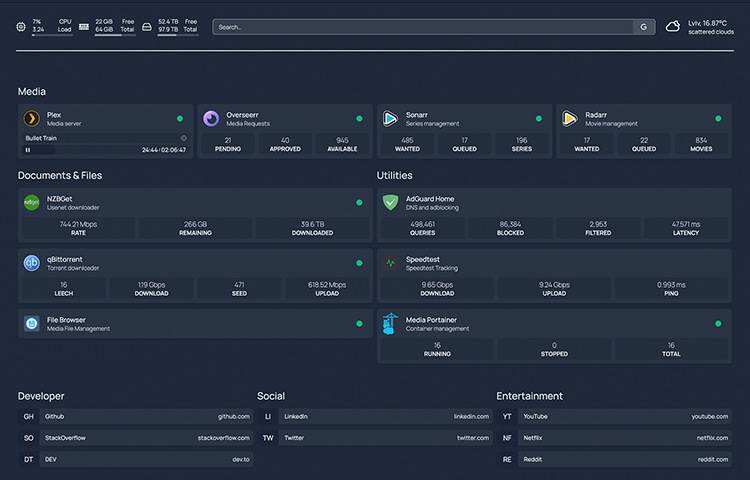This screenshot has width=750, height=480.
Task: Open the YouTube bookmark link
Action: 614,416
